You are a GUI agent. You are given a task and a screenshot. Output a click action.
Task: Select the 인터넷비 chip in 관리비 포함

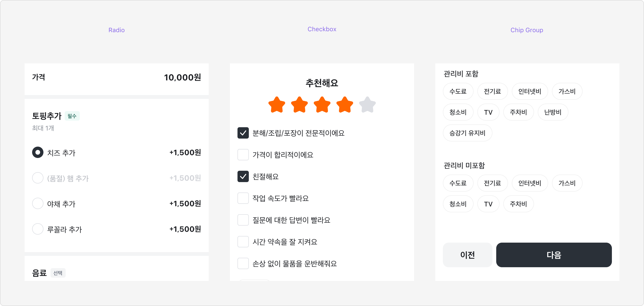[x=530, y=91]
